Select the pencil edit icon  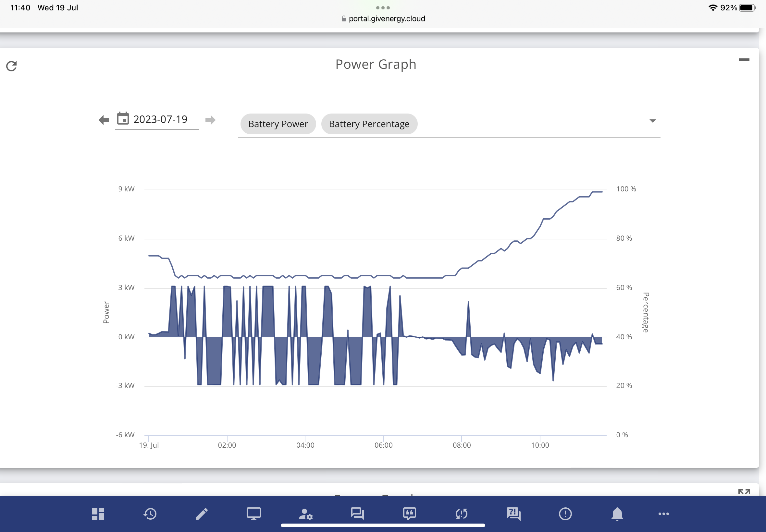tap(202, 514)
